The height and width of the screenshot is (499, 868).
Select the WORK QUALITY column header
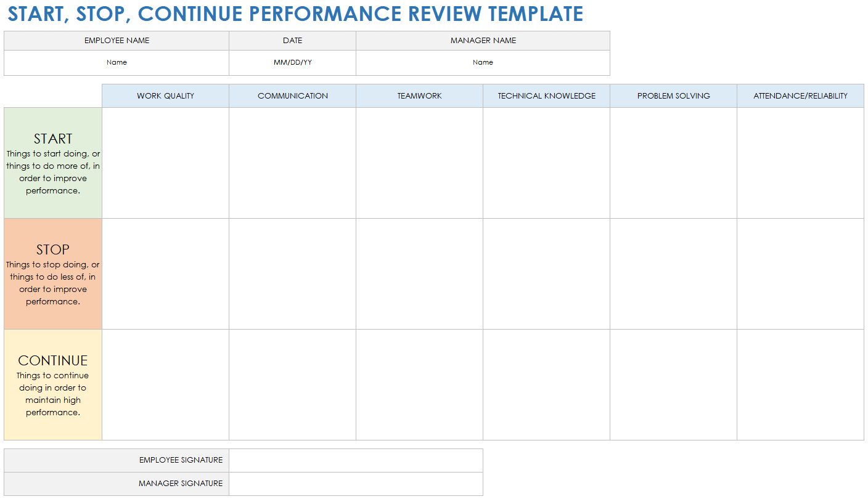point(166,96)
